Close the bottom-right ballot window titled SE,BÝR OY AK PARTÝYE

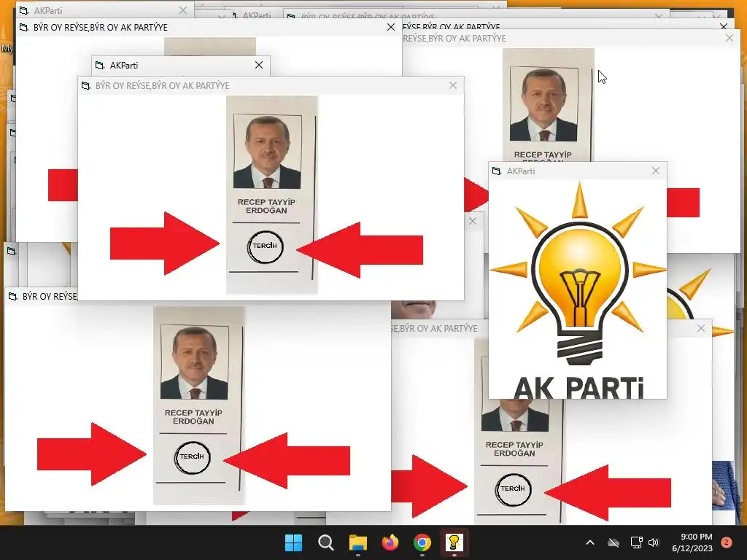click(x=701, y=328)
